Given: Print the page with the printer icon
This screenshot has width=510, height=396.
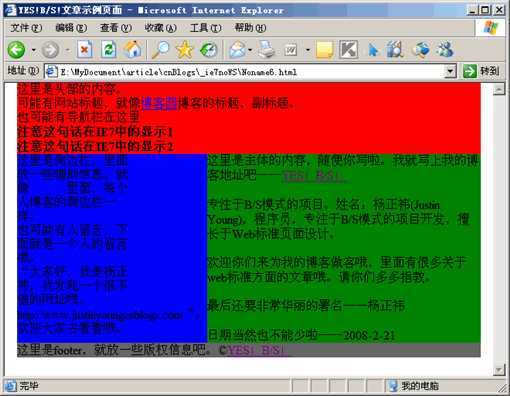Looking at the screenshot, I should coord(267,50).
